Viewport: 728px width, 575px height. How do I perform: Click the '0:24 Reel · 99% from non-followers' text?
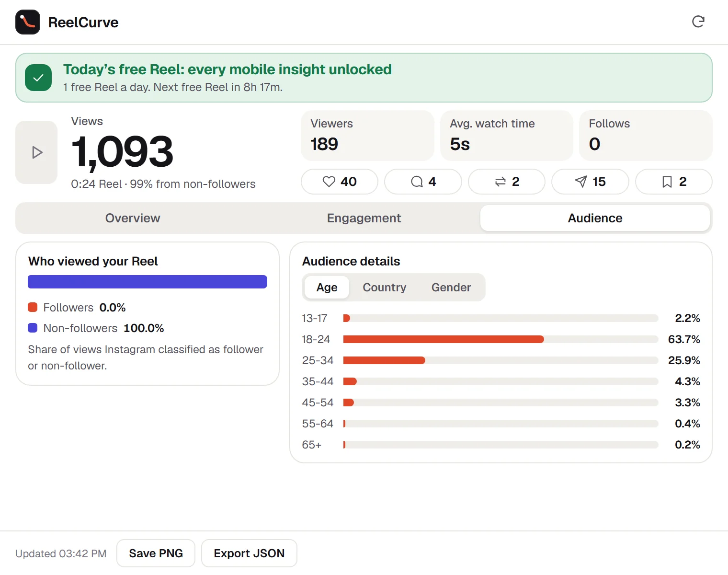[x=163, y=184]
